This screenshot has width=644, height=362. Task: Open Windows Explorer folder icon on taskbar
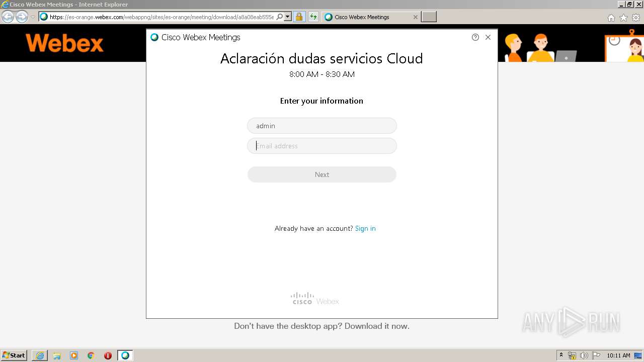[x=57, y=355]
